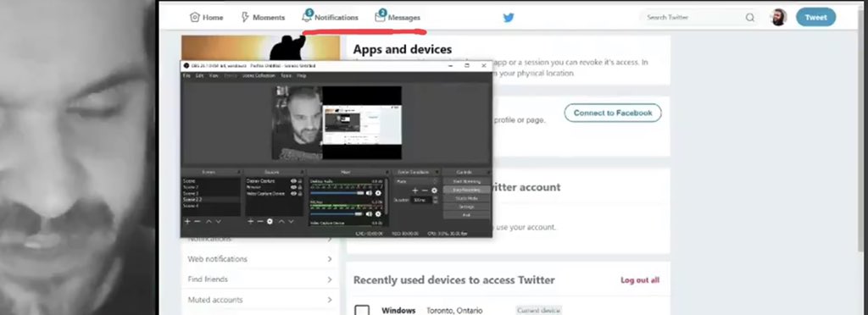Open source properties gear in Sources panel
The image size is (868, 315).
coord(270,222)
